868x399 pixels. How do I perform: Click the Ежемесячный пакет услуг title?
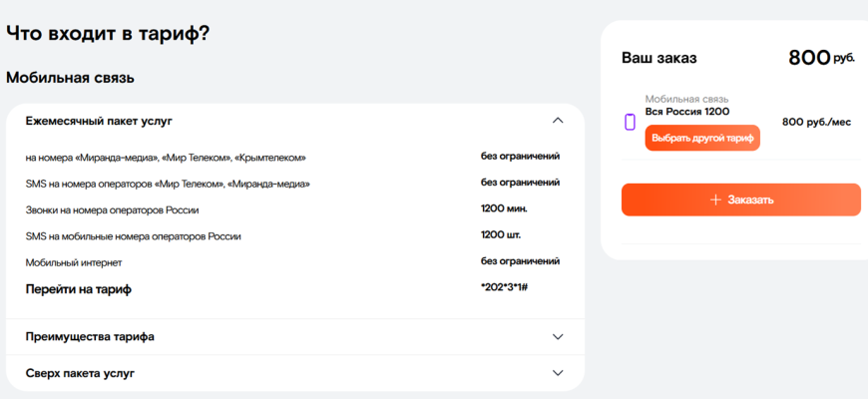99,121
